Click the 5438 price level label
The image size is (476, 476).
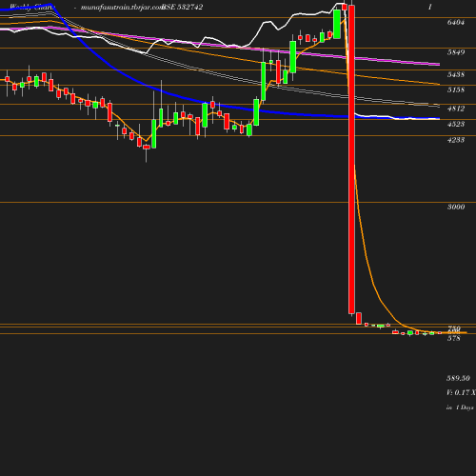[x=456, y=74]
